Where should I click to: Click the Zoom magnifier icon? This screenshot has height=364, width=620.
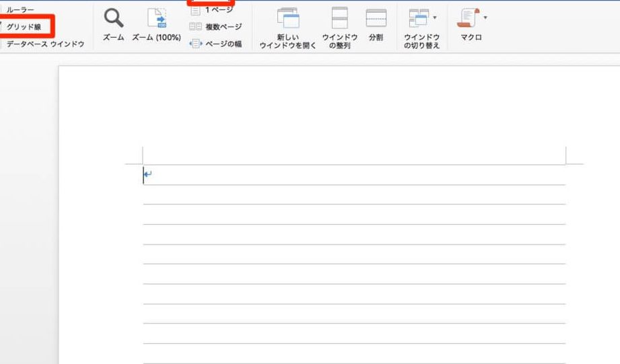point(114,18)
